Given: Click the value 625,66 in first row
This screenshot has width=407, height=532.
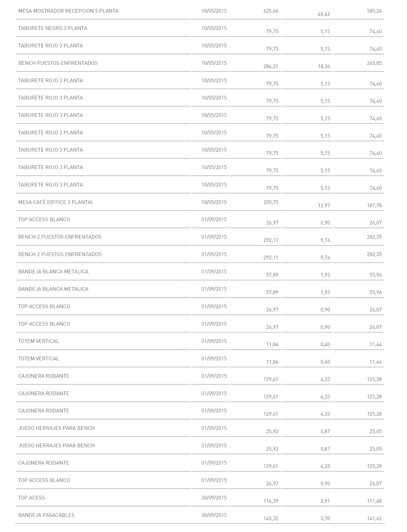Looking at the screenshot, I should point(271,11).
